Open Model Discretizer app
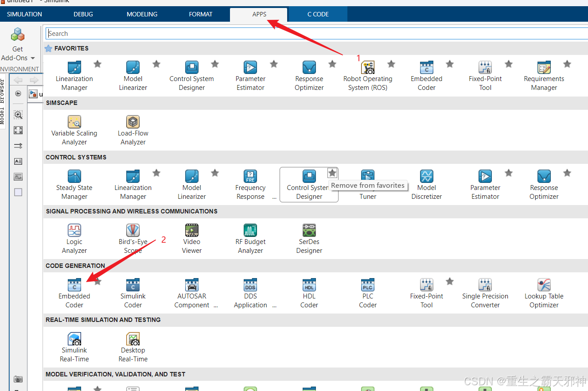 pos(426,185)
